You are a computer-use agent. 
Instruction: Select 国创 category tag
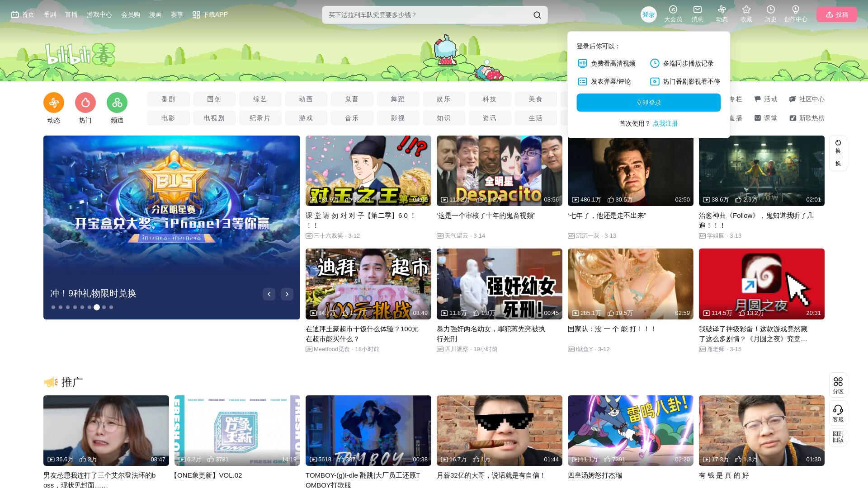pyautogui.click(x=214, y=99)
